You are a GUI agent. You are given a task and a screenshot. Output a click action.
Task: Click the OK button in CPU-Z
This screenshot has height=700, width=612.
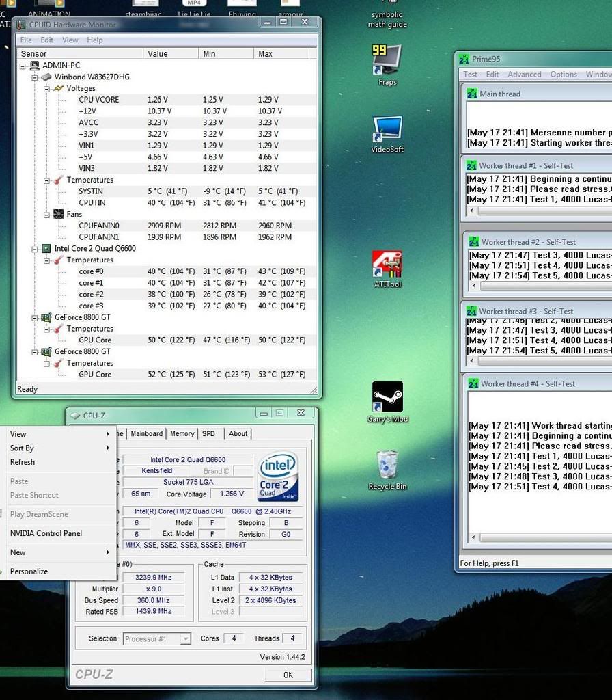(x=288, y=675)
